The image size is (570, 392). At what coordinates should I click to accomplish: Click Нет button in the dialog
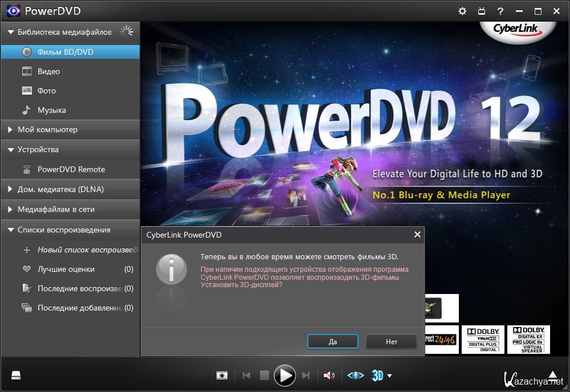point(391,341)
